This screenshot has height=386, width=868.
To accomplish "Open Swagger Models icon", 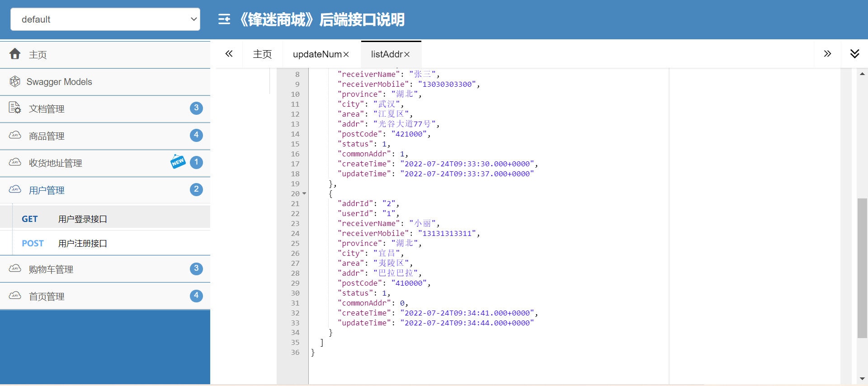I will [x=15, y=81].
